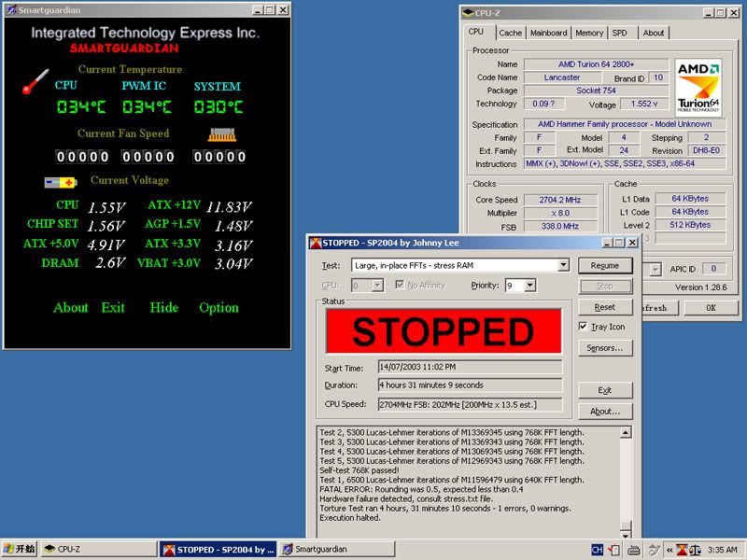The image size is (747, 560).
Task: Click the SYSTEM temperature reading 030°C
Action: pos(218,106)
